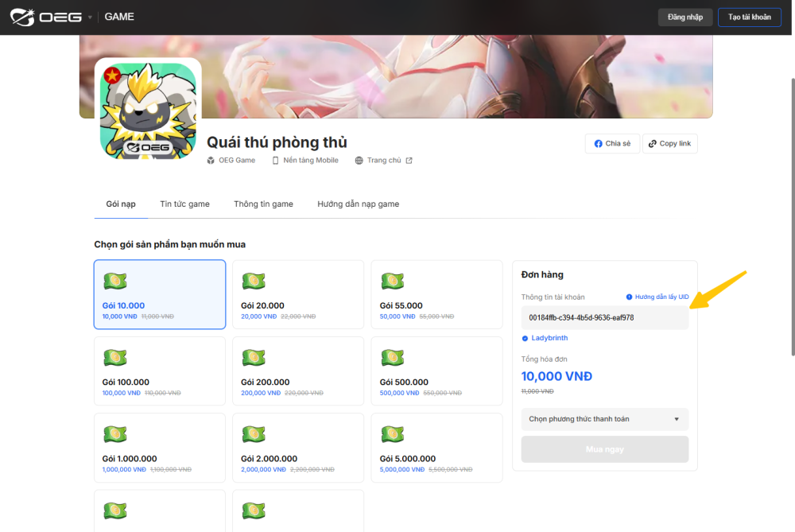This screenshot has width=795, height=532.
Task: Open the Thông tin game tab
Action: point(263,204)
